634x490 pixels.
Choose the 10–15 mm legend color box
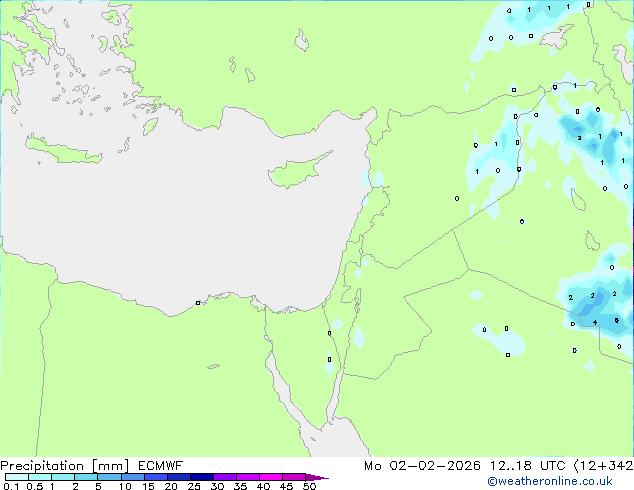(133, 477)
